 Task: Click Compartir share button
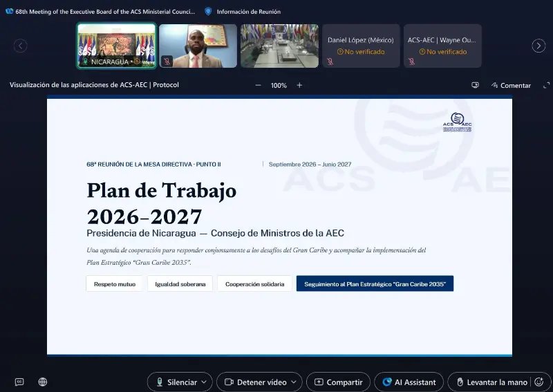(x=338, y=382)
